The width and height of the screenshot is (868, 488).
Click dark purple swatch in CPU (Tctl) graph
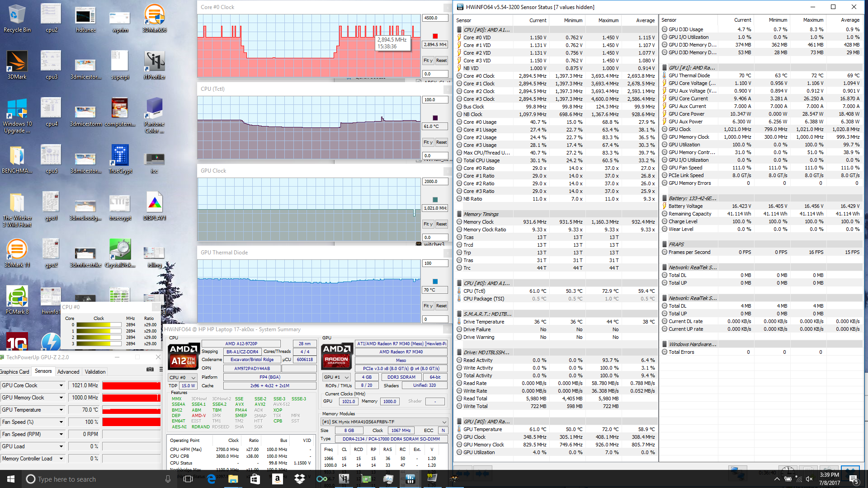point(435,118)
